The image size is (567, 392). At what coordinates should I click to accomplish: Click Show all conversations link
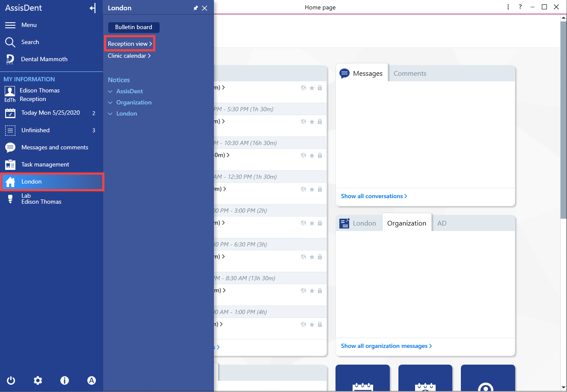374,196
